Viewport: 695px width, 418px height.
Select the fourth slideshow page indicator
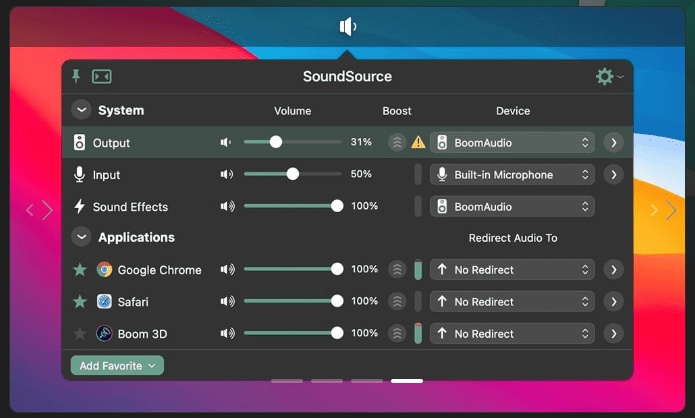[407, 381]
